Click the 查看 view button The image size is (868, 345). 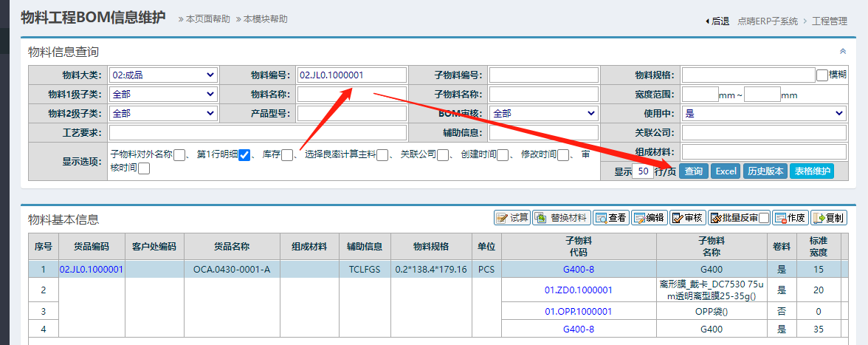[x=611, y=218]
